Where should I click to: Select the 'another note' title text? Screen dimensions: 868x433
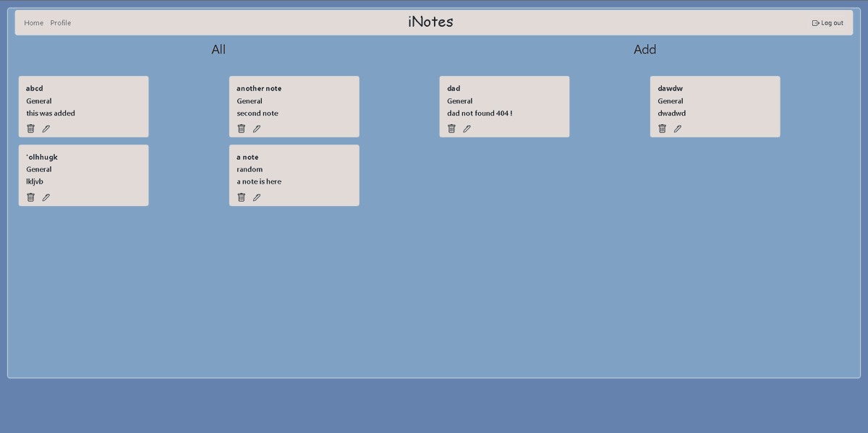pos(259,88)
